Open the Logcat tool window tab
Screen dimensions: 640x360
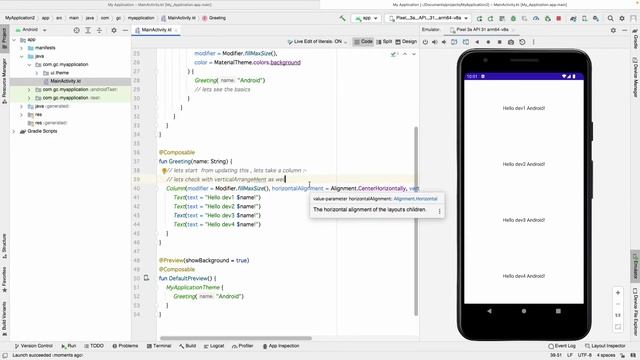tap(214, 346)
